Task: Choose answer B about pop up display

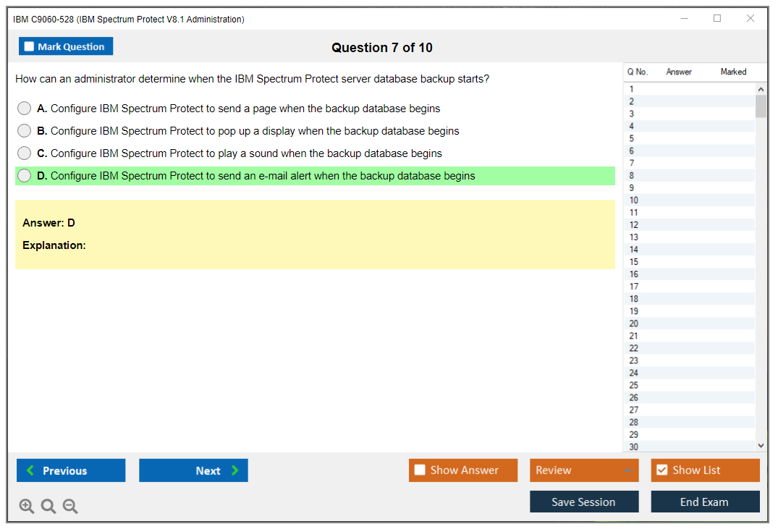Action: click(x=25, y=131)
